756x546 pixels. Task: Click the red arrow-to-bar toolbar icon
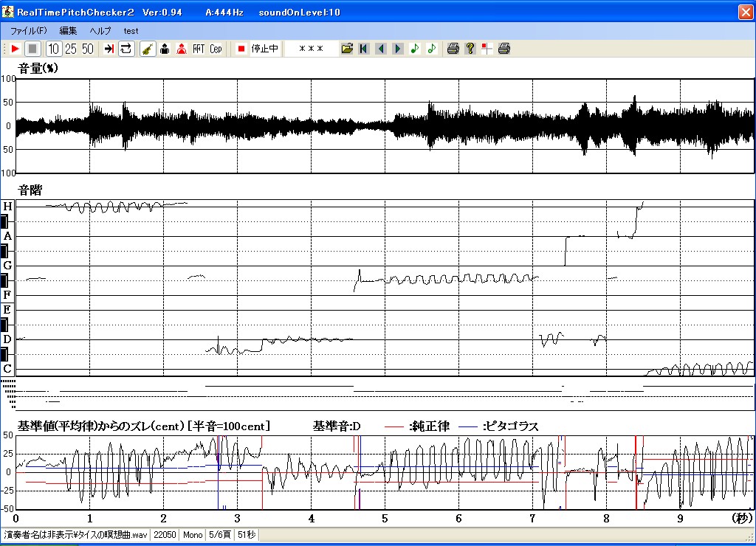point(109,49)
